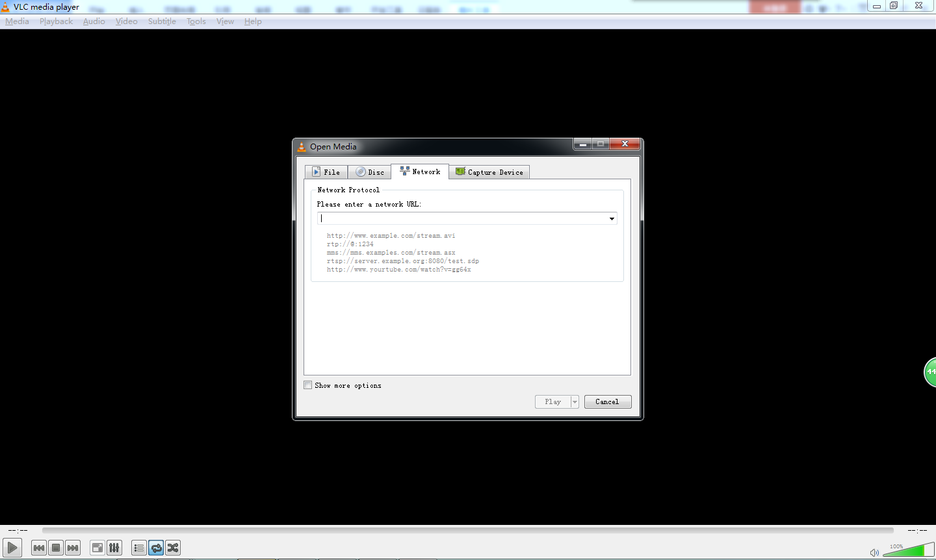Enable Show more options checkbox

click(x=308, y=385)
